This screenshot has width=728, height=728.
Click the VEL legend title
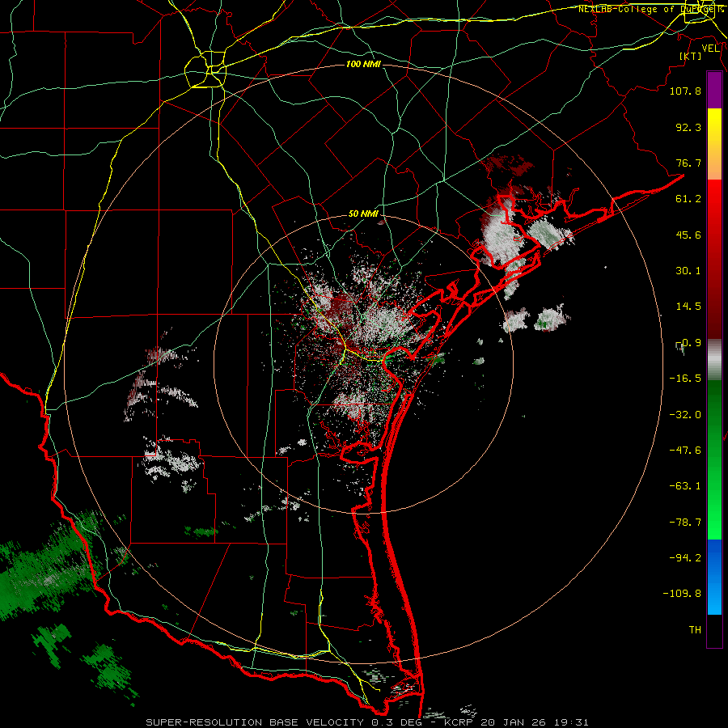pyautogui.click(x=711, y=49)
